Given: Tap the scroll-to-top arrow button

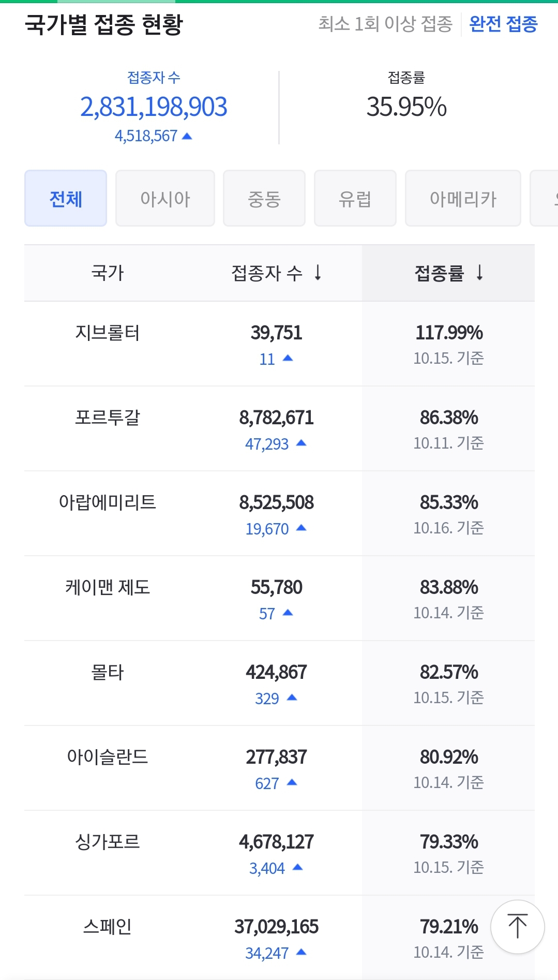Looking at the screenshot, I should click(x=517, y=927).
